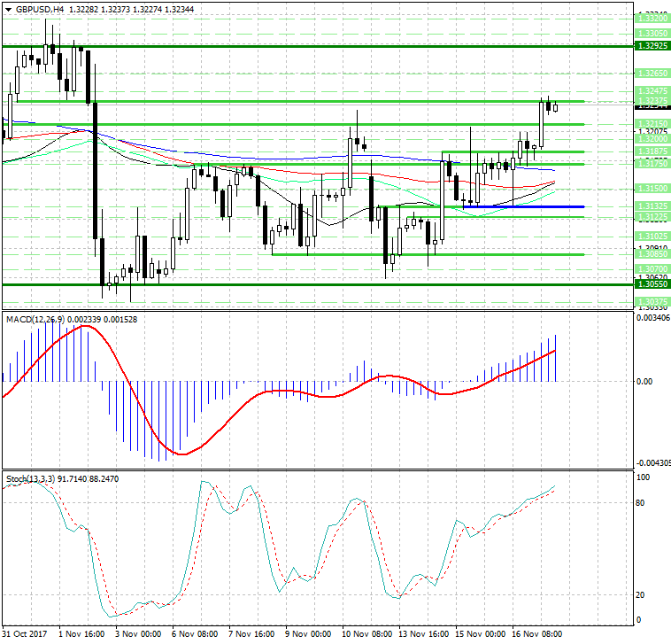Select the 1.32925 resistance price label

pyautogui.click(x=652, y=45)
